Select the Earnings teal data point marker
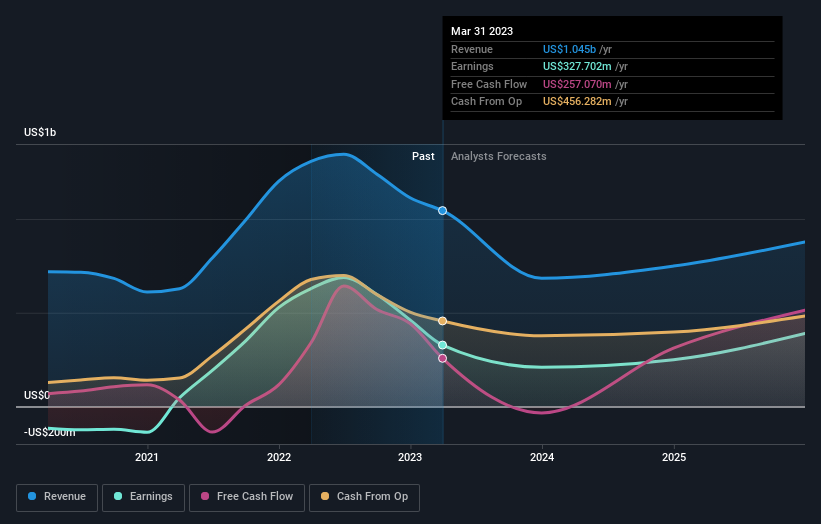The height and width of the screenshot is (524, 821). 442,345
